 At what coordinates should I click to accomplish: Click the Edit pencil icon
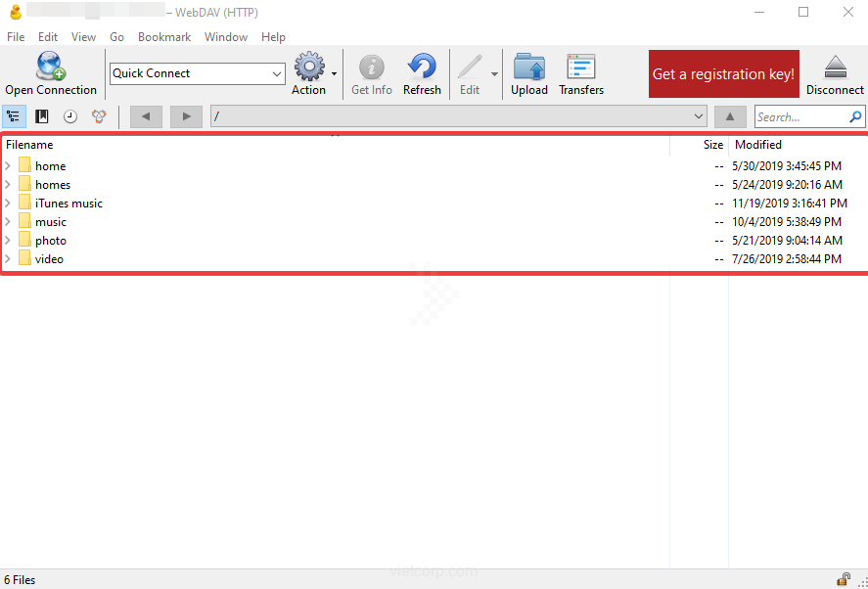(x=470, y=68)
